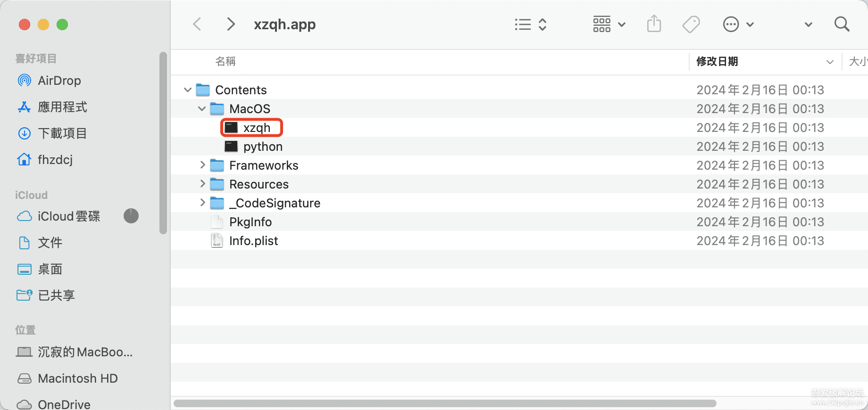Sort by the 名稱 column header

pyautogui.click(x=225, y=62)
